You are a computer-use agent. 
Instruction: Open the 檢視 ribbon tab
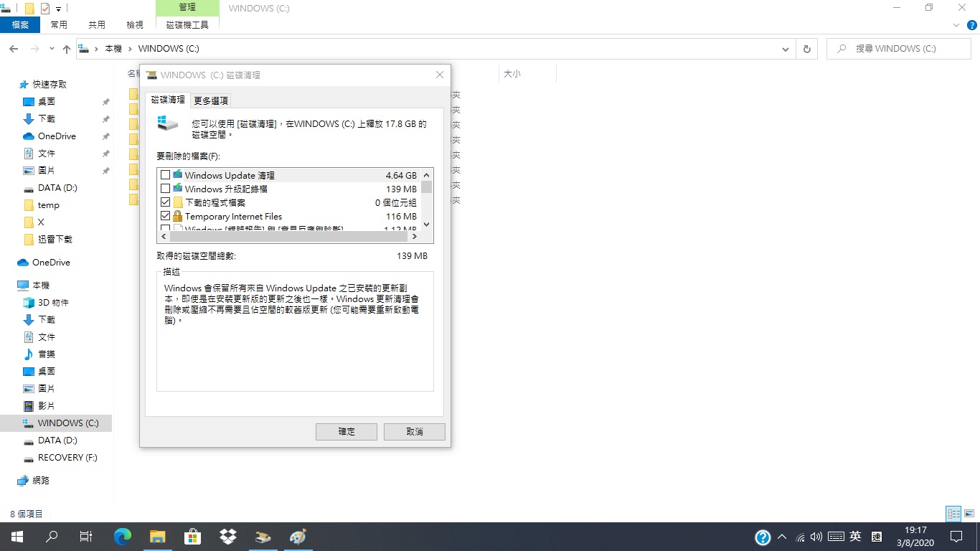(135, 24)
